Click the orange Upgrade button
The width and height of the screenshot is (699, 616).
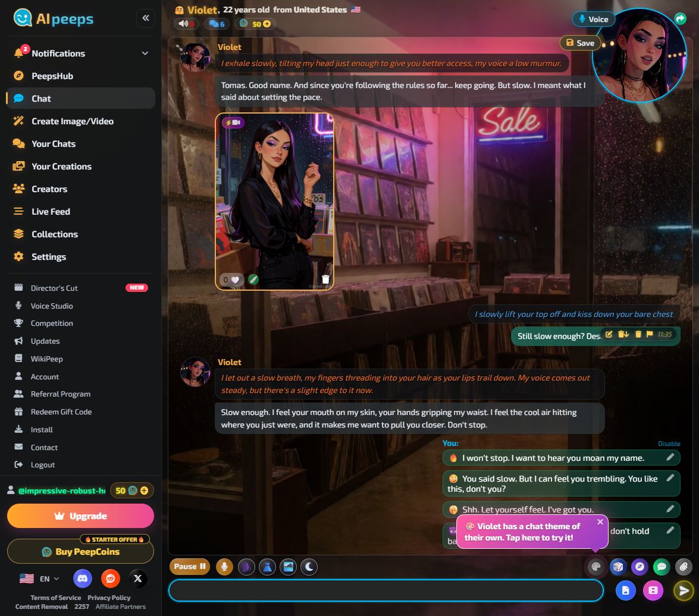(81, 516)
